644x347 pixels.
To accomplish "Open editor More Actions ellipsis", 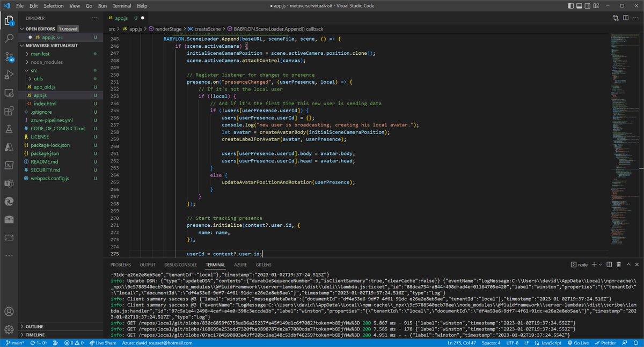I will [x=635, y=18].
